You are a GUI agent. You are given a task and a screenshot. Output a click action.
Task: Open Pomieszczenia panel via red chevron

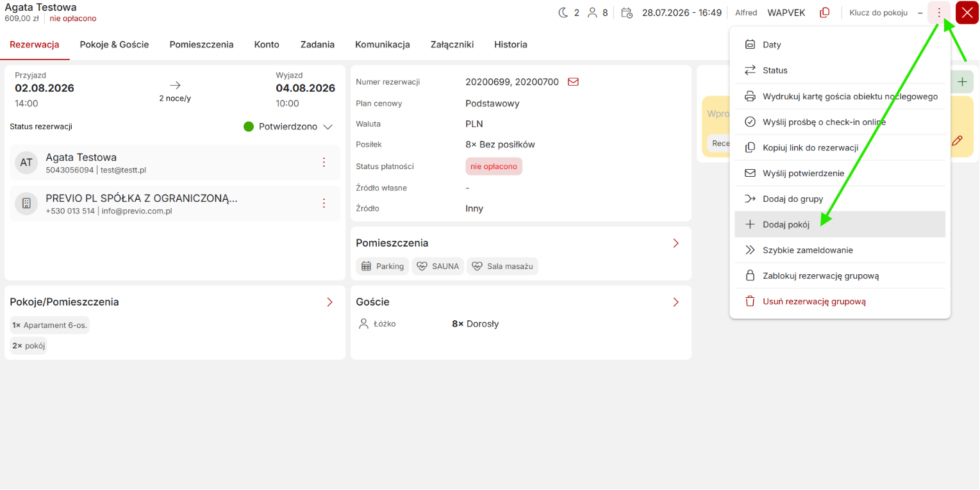pos(676,243)
